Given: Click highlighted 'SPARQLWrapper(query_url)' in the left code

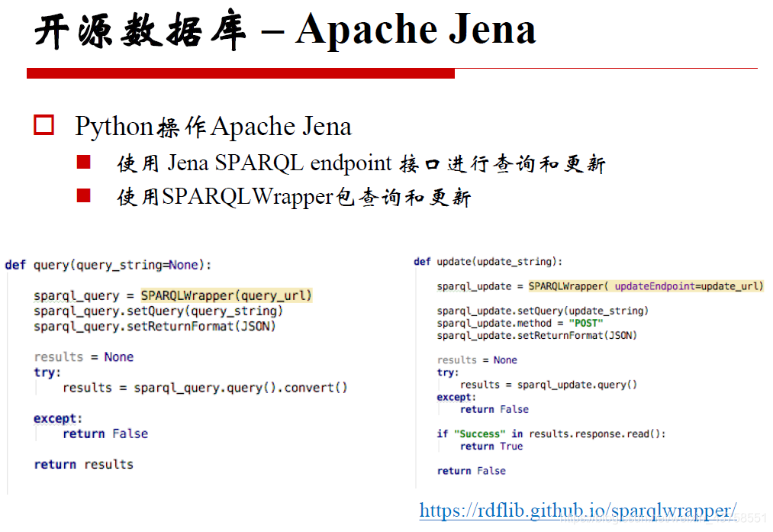Looking at the screenshot, I should (227, 296).
